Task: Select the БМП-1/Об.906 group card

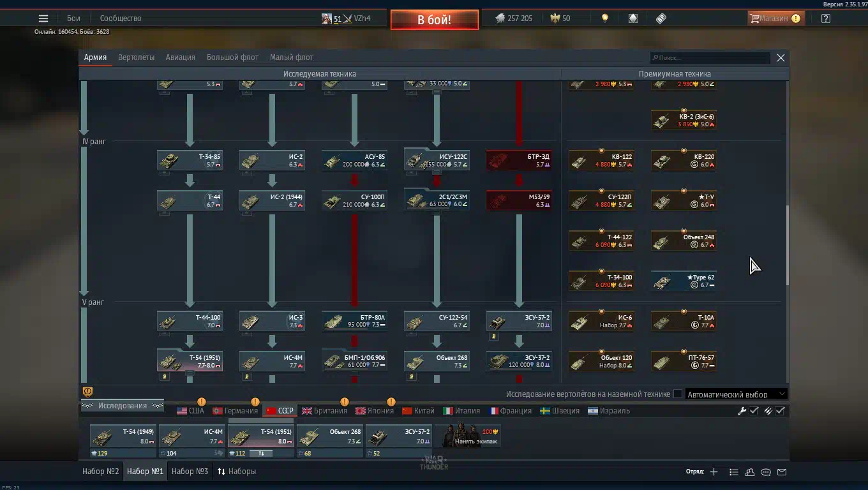Action: [354, 361]
